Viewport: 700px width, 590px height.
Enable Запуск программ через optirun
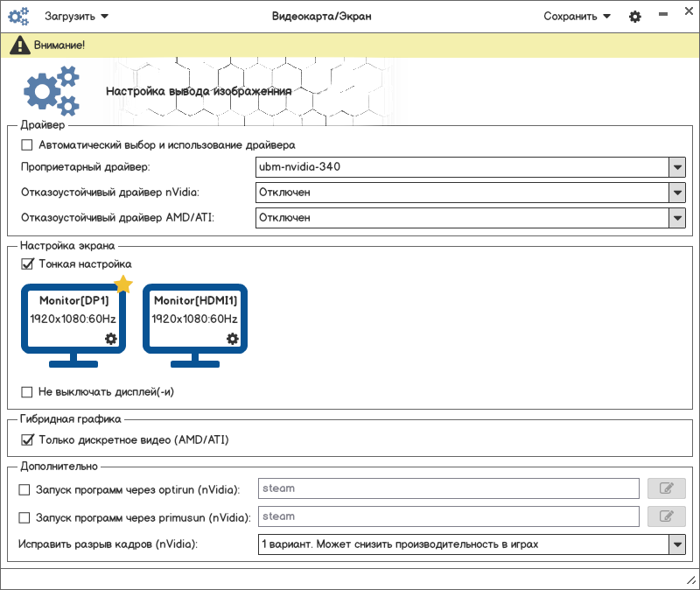24,489
